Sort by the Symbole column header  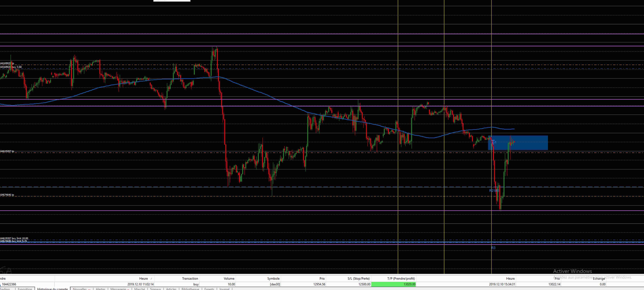click(x=273, y=278)
